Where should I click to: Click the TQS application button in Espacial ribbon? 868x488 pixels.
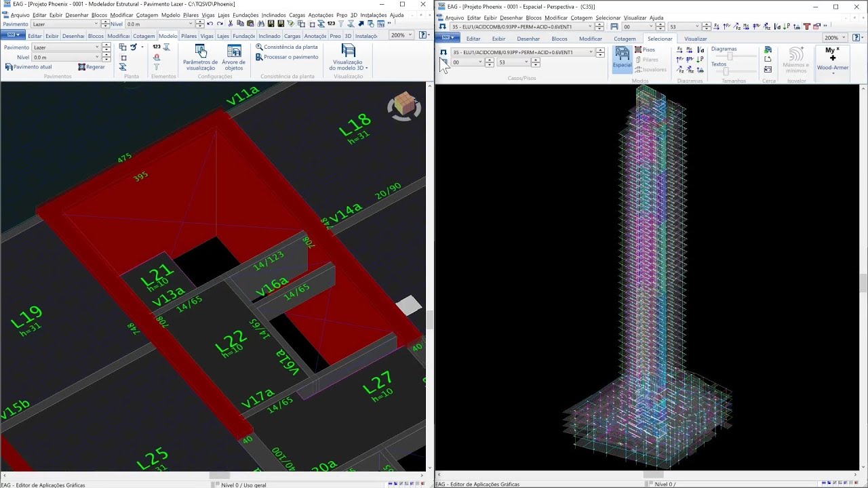(x=447, y=38)
